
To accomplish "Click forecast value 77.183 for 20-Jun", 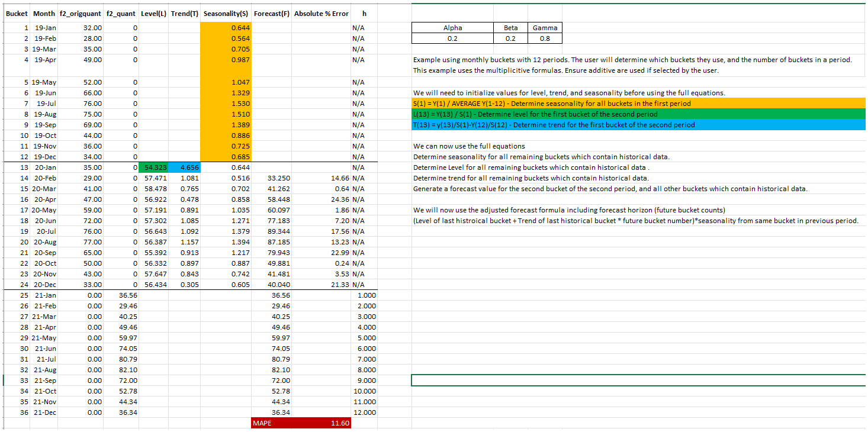I will (x=272, y=221).
